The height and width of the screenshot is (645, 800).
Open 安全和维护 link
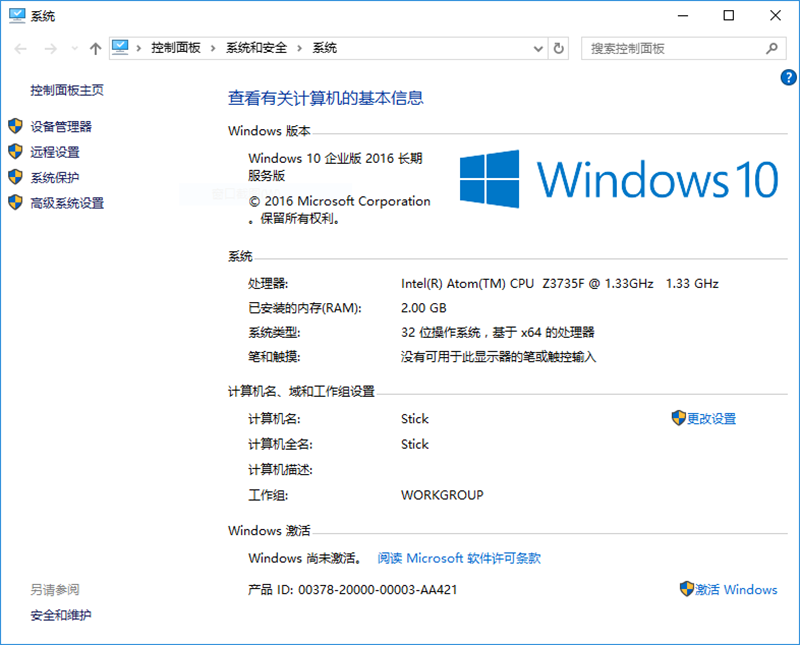61,615
